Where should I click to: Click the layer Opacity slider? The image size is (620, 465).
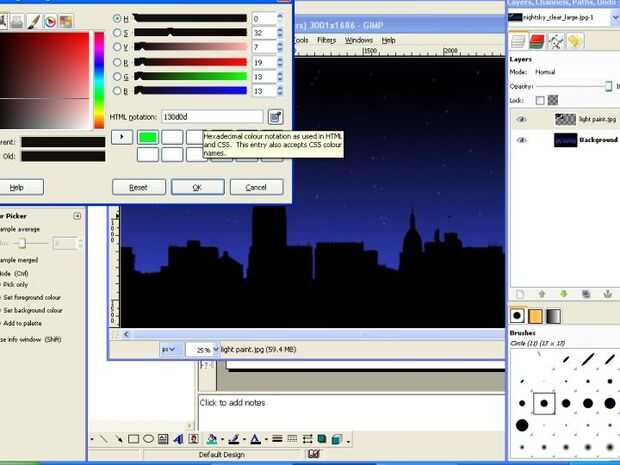point(574,86)
